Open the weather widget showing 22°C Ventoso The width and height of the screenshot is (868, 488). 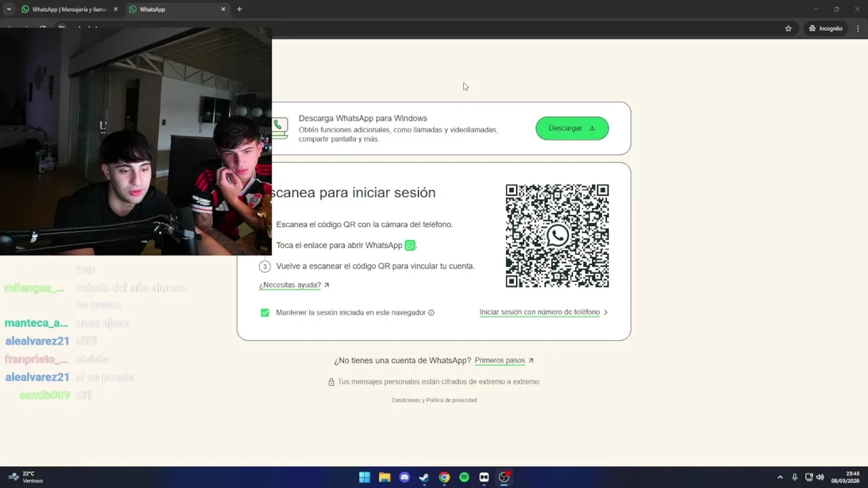(27, 477)
